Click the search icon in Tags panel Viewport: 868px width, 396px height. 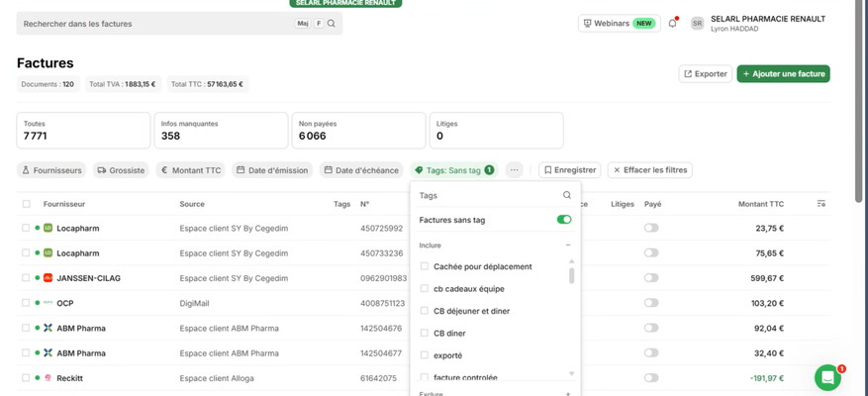(567, 195)
